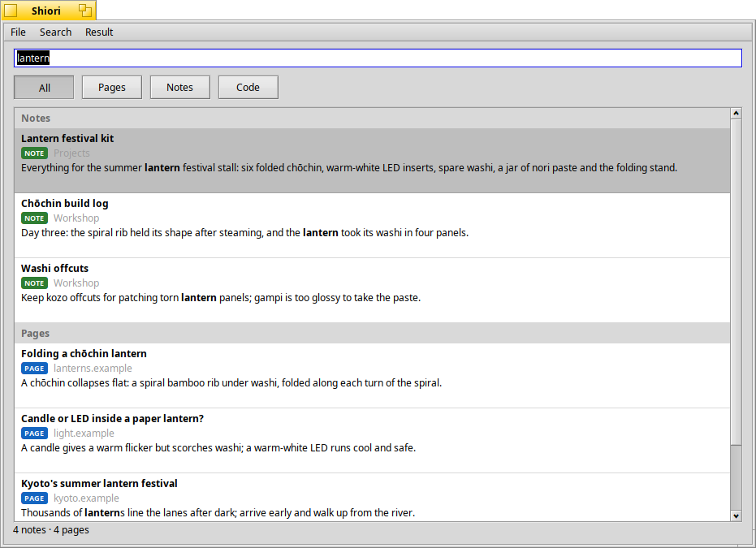The height and width of the screenshot is (548, 756).
Task: Click Workshop label under Chōchin build log
Action: pyautogui.click(x=76, y=218)
